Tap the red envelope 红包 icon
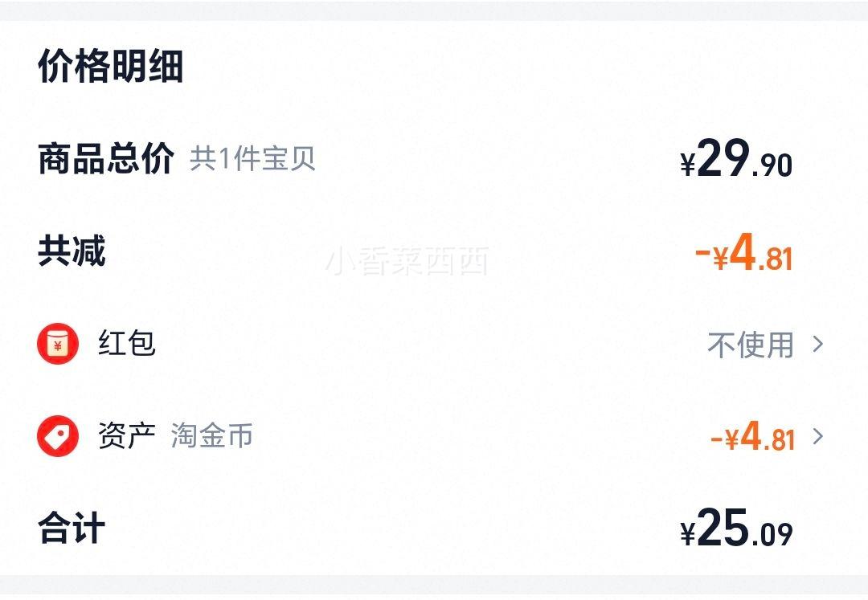Screen dimensions: 868x600 tap(58, 344)
